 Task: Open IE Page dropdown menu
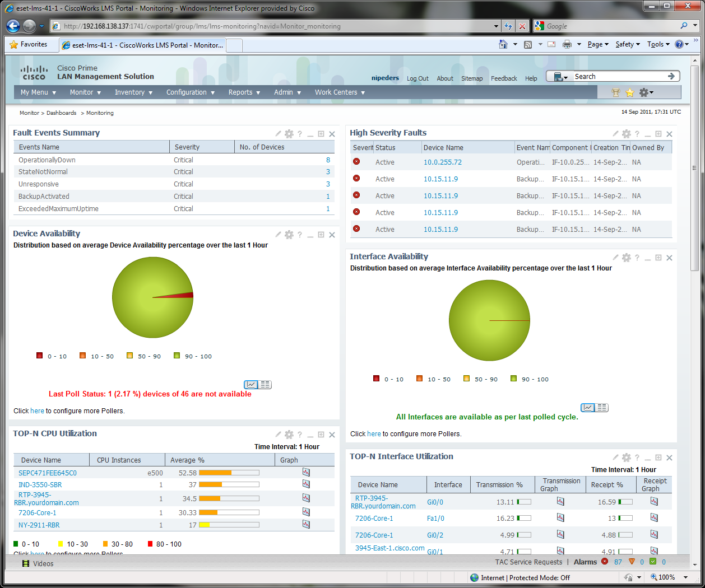[x=598, y=44]
